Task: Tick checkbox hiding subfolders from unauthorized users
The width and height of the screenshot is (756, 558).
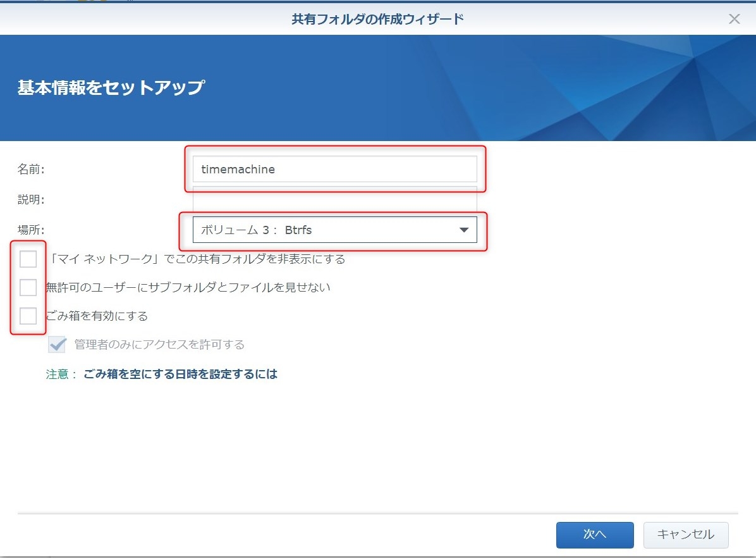Action: (28, 288)
